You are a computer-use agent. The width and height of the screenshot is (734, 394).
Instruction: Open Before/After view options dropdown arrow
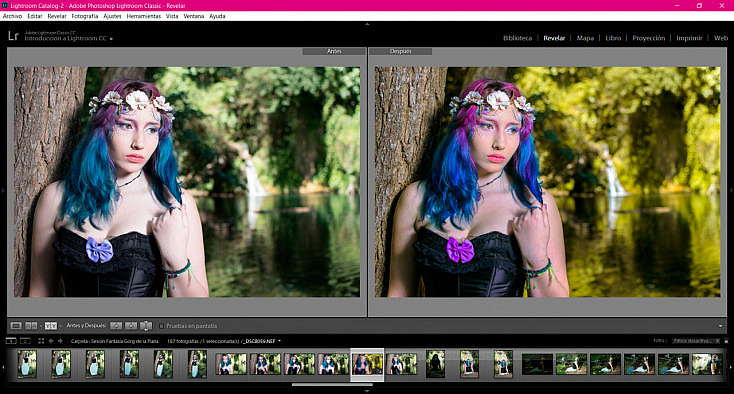[60, 326]
